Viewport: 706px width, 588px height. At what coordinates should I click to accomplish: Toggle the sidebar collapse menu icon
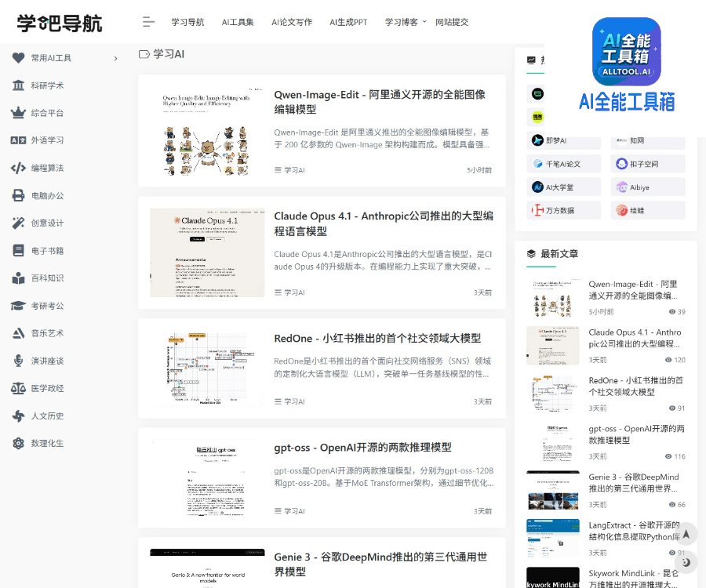[148, 22]
